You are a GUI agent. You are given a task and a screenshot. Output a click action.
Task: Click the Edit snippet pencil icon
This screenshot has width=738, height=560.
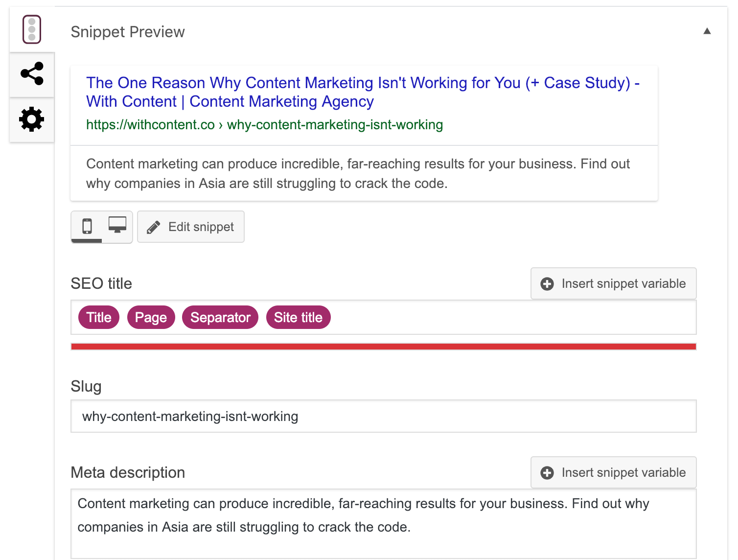click(x=153, y=227)
